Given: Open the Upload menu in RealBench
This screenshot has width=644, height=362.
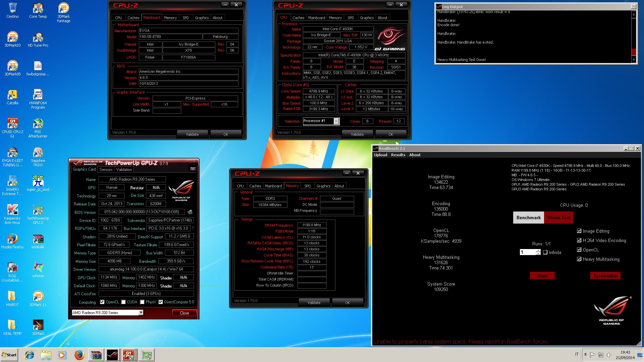Looking at the screenshot, I should 380,155.
